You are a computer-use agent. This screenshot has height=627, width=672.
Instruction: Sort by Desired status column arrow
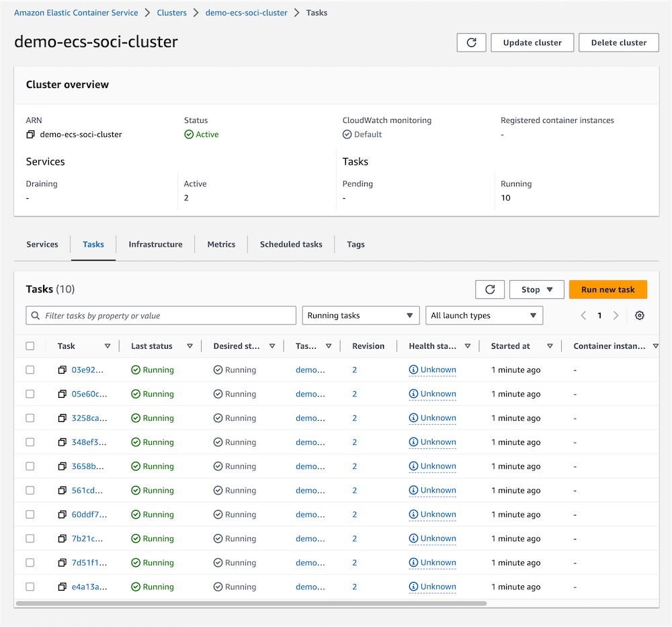(x=272, y=346)
